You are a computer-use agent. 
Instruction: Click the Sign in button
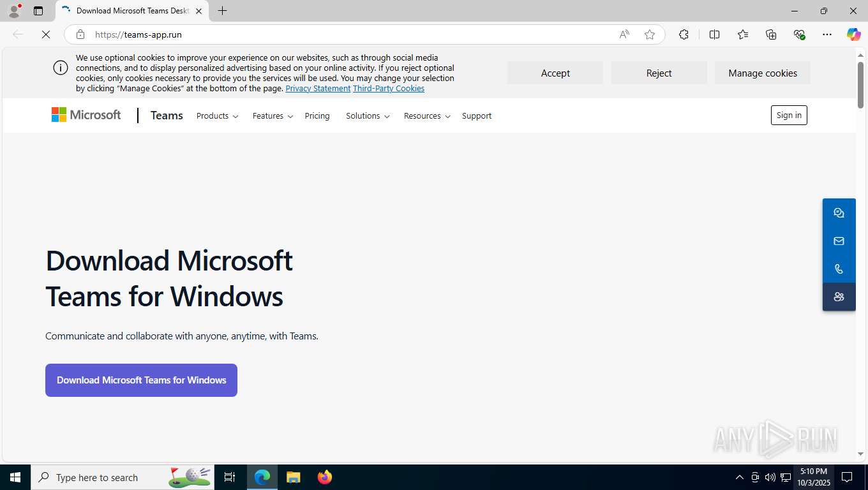[789, 115]
